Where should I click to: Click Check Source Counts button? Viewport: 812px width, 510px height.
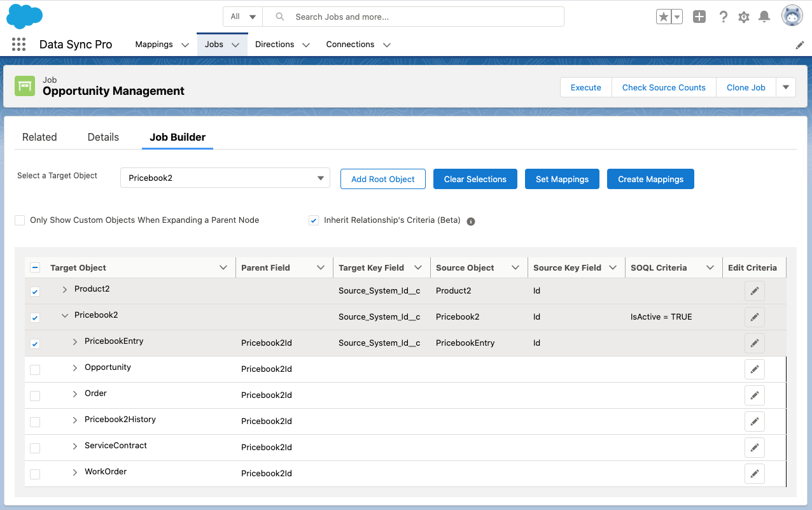(664, 87)
